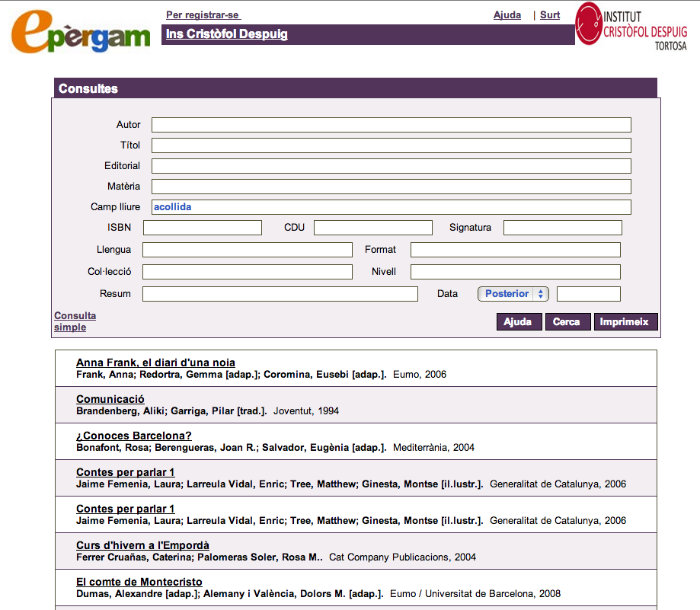Click the Per registrar-se link
This screenshot has width=700, height=610.
[203, 15]
